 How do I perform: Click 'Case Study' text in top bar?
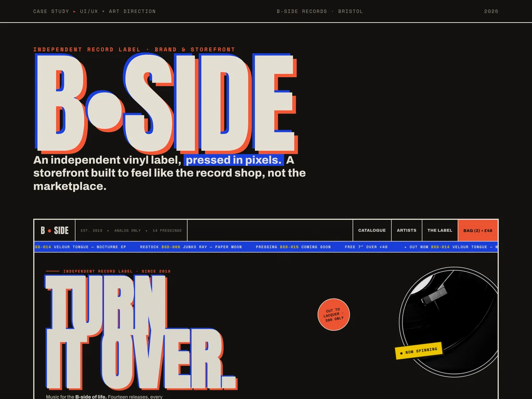pos(51,11)
